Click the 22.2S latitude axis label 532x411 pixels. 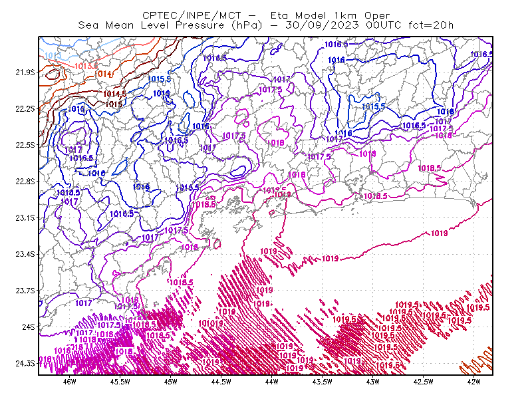(x=25, y=108)
